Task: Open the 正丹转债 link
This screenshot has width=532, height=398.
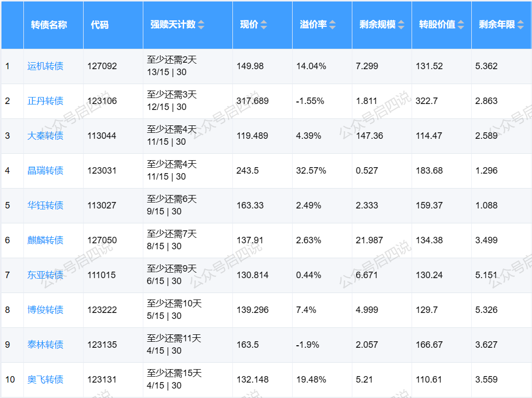Action: [45, 101]
